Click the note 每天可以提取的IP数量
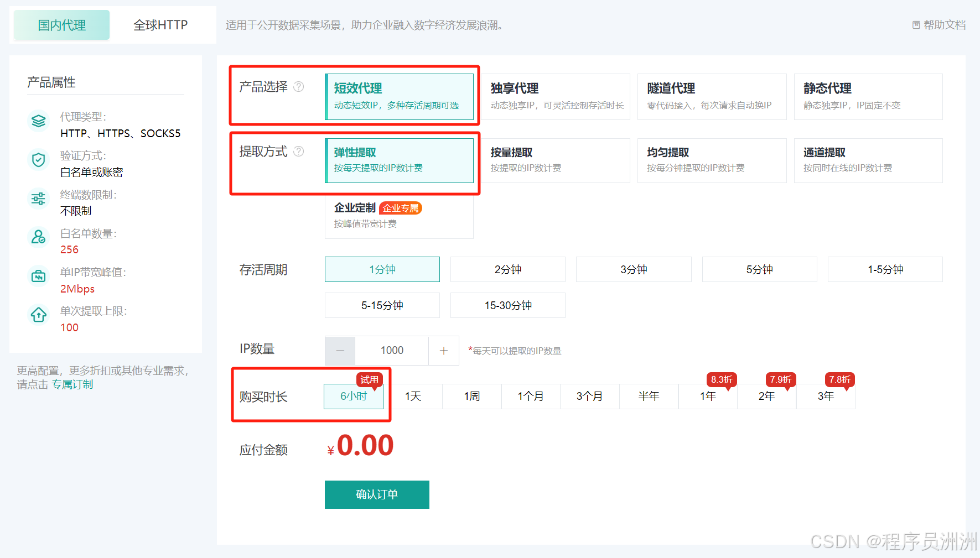Viewport: 980px width, 558px height. click(x=515, y=351)
